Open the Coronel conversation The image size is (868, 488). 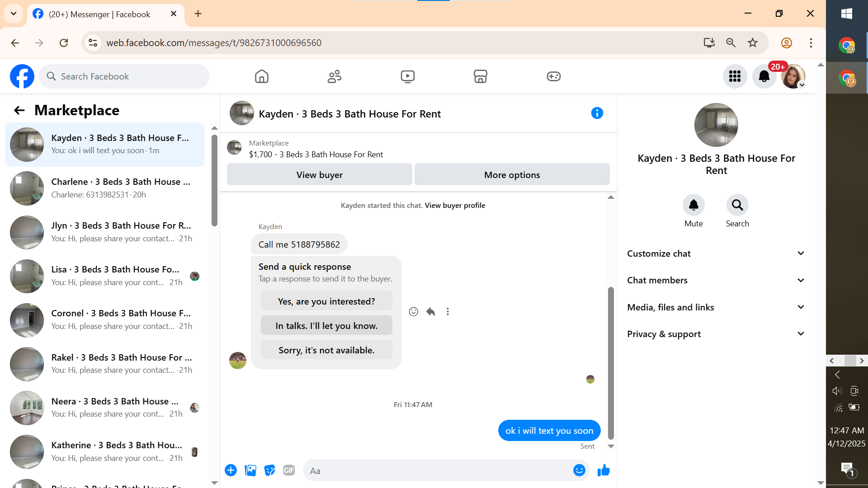tap(105, 320)
